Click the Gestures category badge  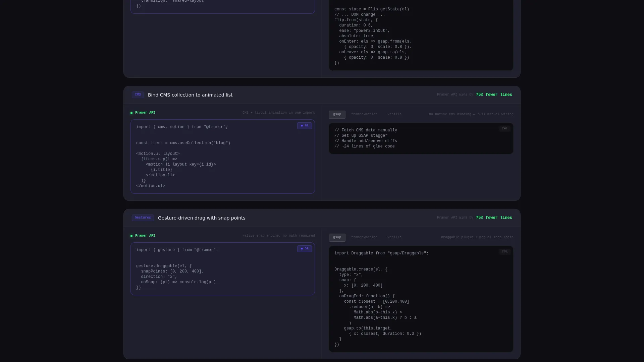click(143, 218)
